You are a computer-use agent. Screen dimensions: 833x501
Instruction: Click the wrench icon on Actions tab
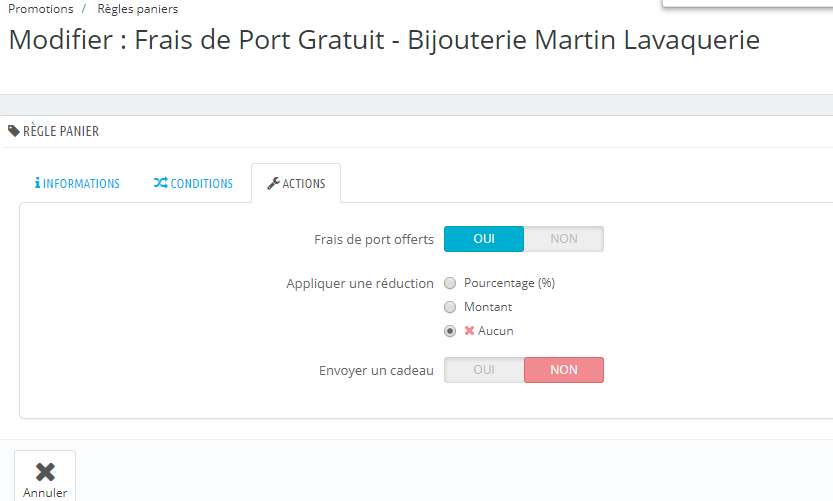[x=273, y=184]
